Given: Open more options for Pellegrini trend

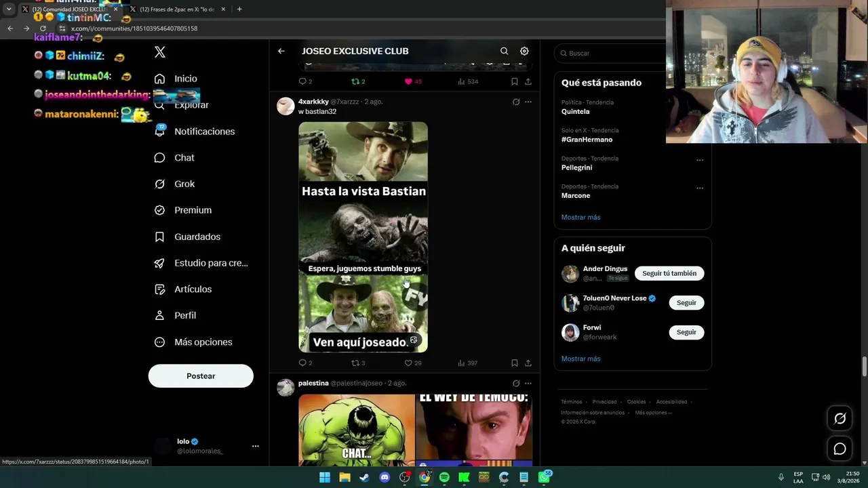Looking at the screenshot, I should click(700, 161).
